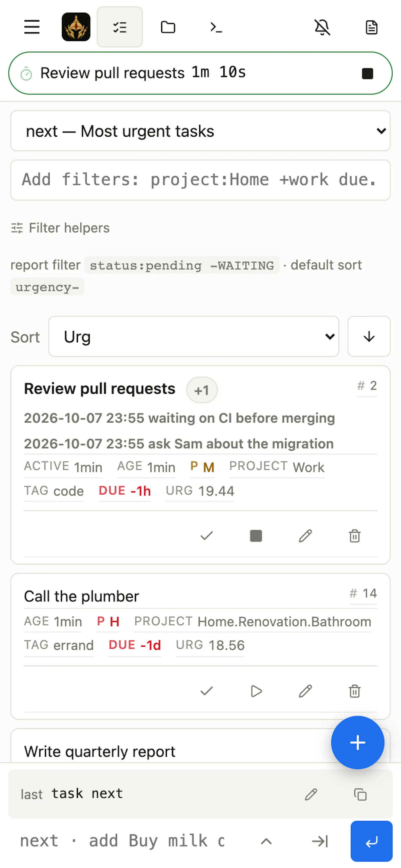This screenshot has height=868, width=401.
Task: Open the Sort Urg dropdown
Action: point(194,336)
